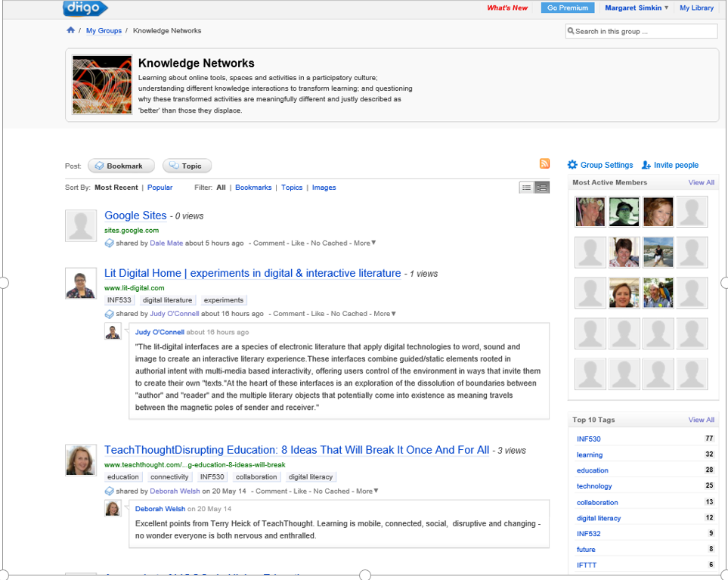The image size is (728, 580).
Task: Filter the list by Topics
Action: (292, 188)
